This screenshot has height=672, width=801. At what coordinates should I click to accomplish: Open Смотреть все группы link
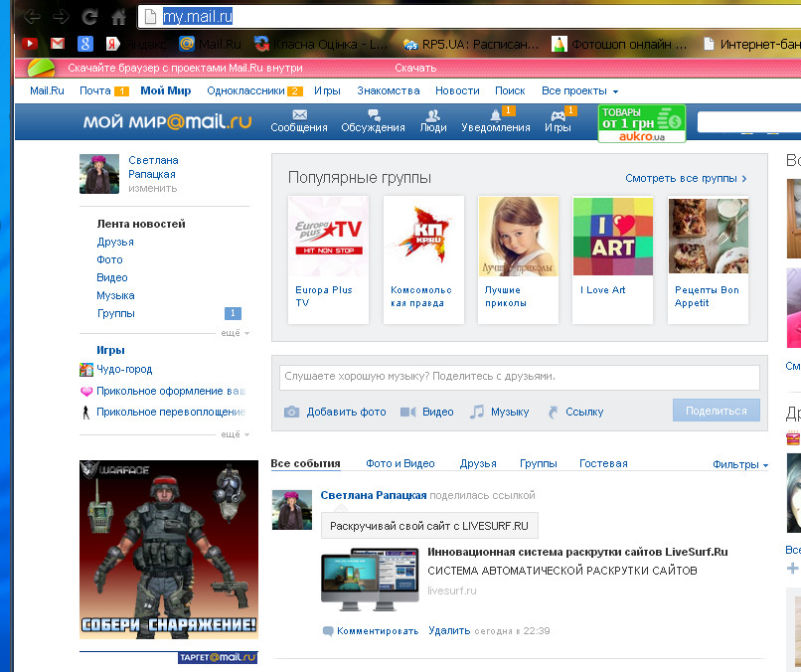tap(686, 178)
